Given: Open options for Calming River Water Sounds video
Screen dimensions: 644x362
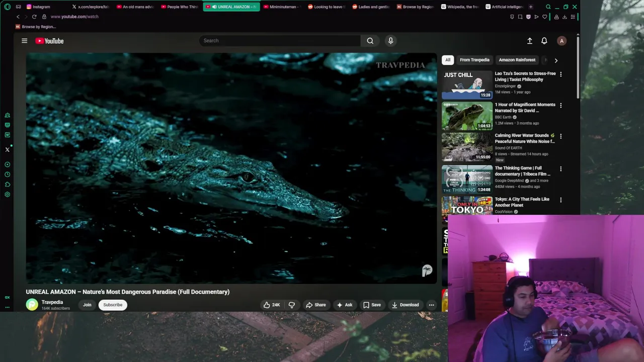Looking at the screenshot, I should coord(560,136).
